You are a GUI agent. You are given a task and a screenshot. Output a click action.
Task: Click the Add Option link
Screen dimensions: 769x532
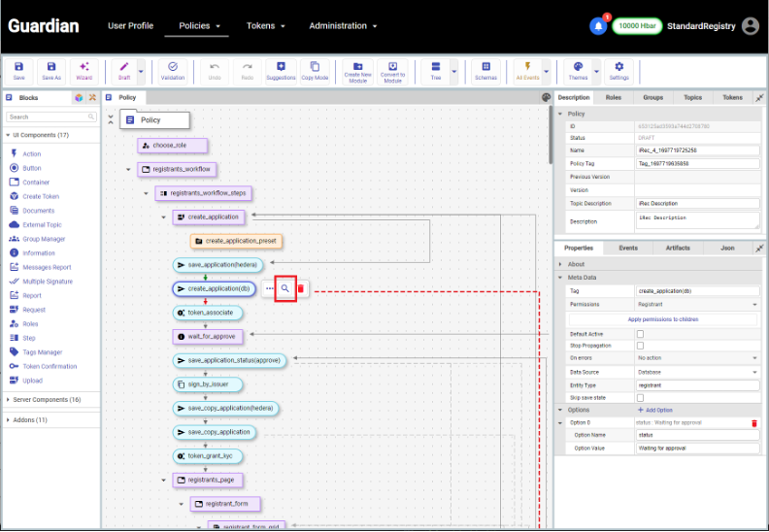pos(654,410)
